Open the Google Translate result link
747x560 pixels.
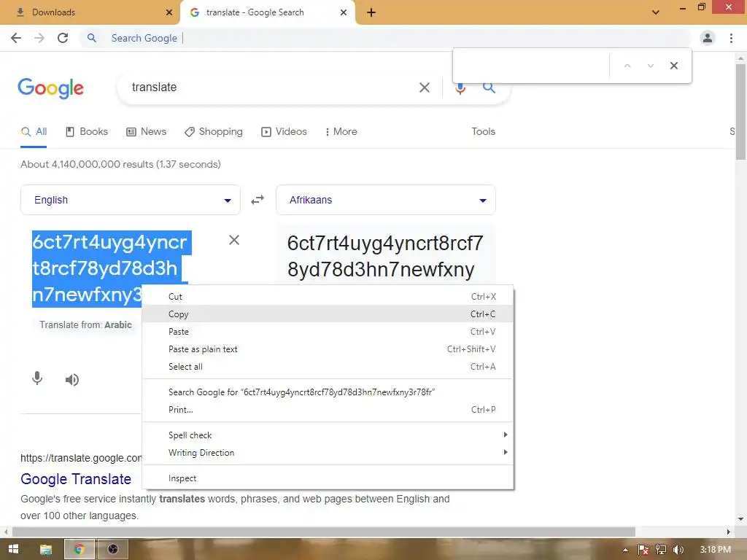(x=76, y=479)
